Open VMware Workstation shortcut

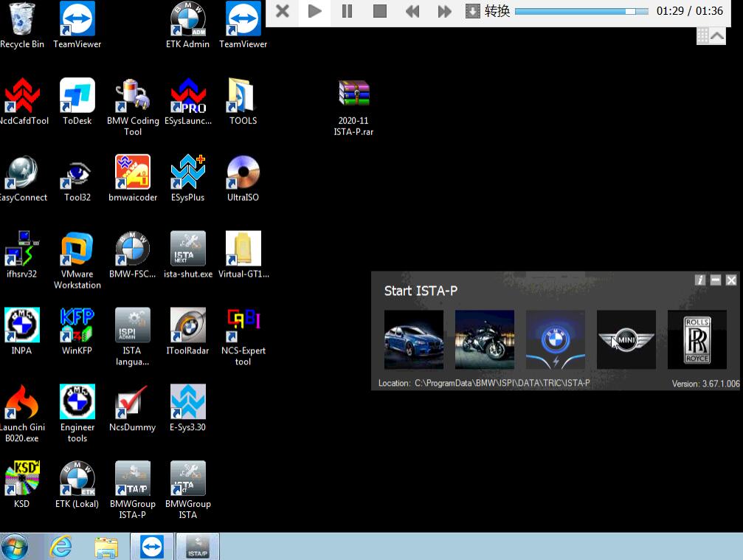(77, 260)
